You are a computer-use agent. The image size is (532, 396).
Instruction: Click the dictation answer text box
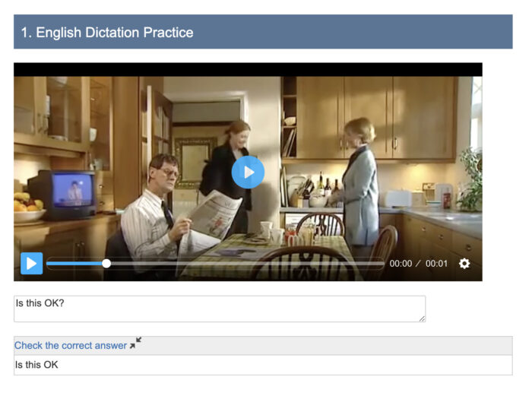pos(220,309)
